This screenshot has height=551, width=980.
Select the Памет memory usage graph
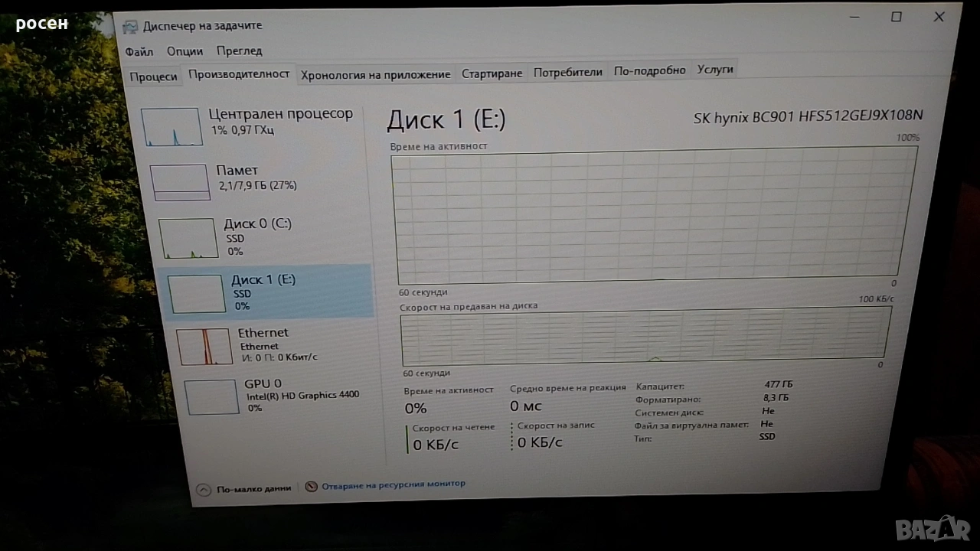pos(180,182)
